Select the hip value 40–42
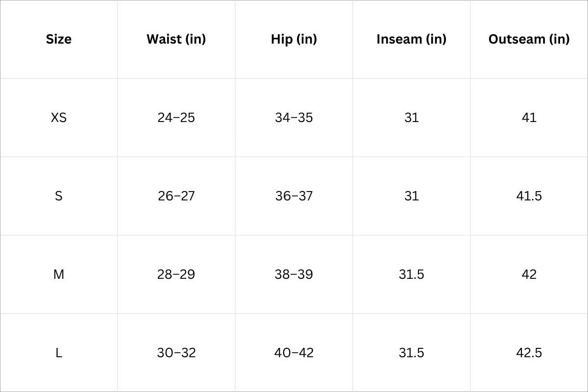The image size is (588, 392). pos(294,353)
